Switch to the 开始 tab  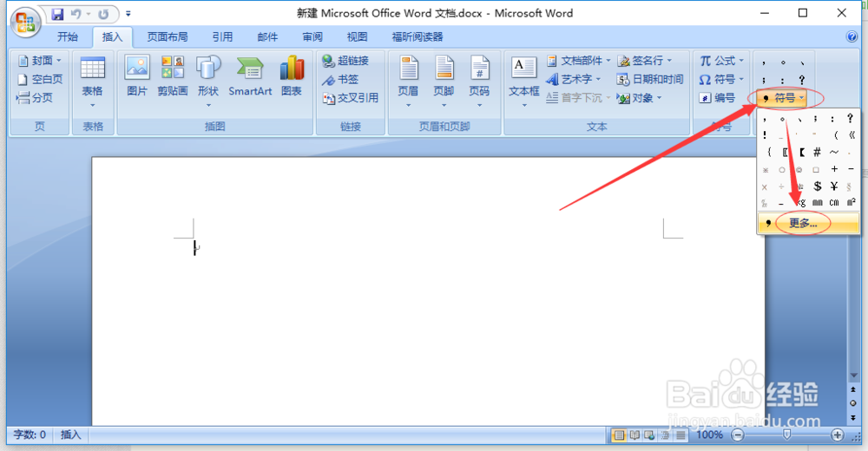(x=68, y=37)
